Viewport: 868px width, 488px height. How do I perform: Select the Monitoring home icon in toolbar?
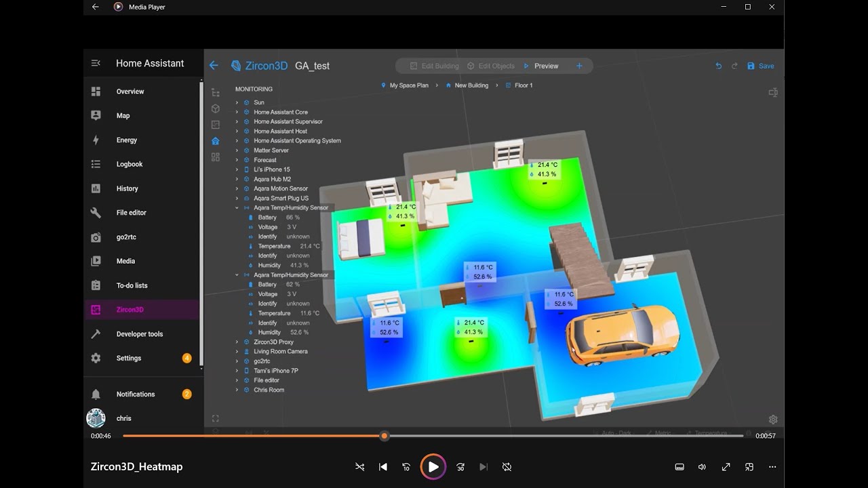[x=216, y=141]
